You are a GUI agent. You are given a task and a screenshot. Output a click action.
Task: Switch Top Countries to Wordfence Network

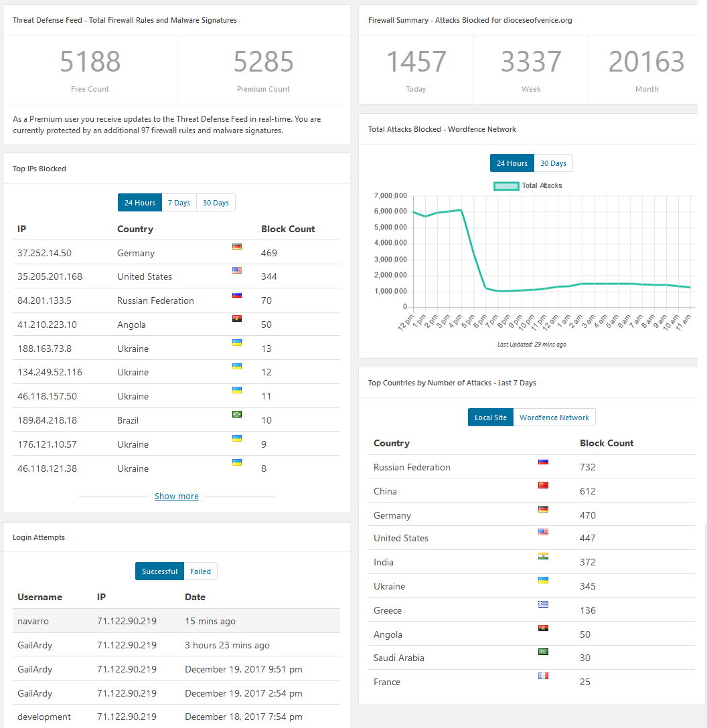[x=554, y=418]
